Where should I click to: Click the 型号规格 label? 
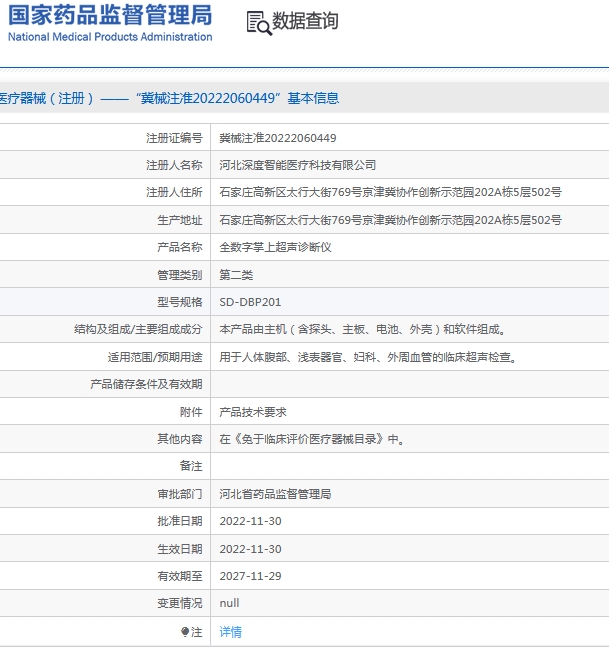(180, 302)
